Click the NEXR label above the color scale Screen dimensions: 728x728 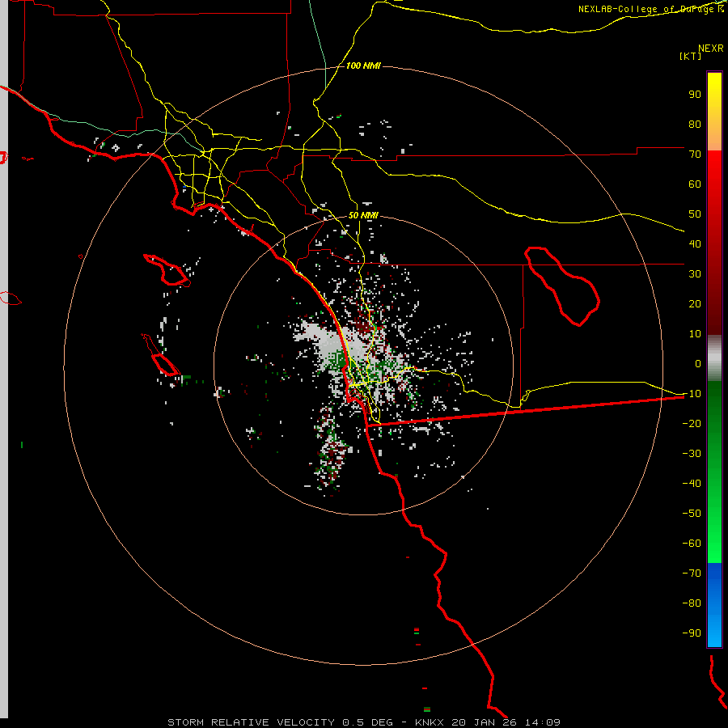pos(711,49)
